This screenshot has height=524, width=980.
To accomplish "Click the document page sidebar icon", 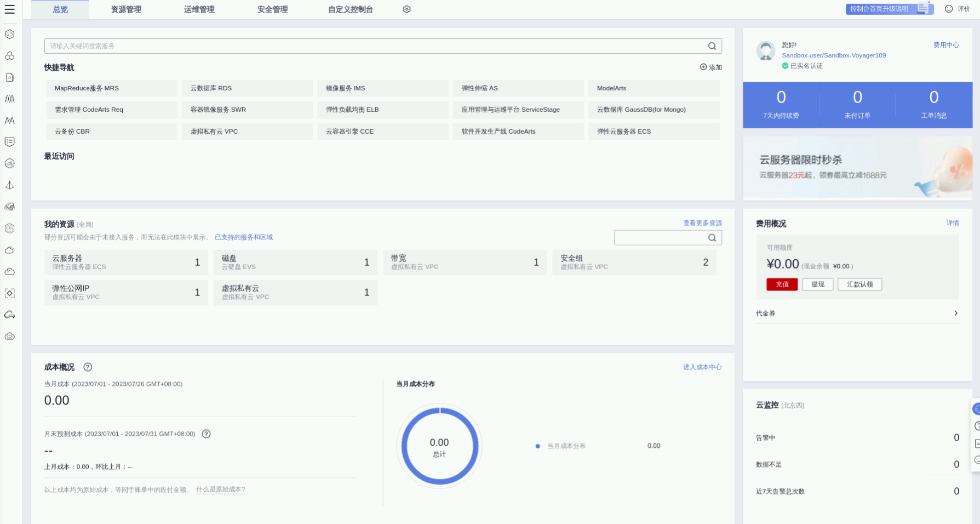I will click(9, 77).
